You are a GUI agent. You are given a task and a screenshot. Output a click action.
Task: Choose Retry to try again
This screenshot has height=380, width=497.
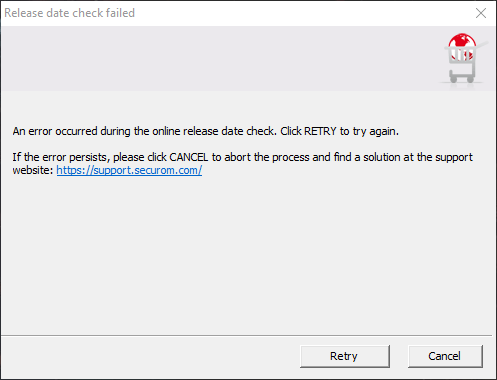pos(345,356)
